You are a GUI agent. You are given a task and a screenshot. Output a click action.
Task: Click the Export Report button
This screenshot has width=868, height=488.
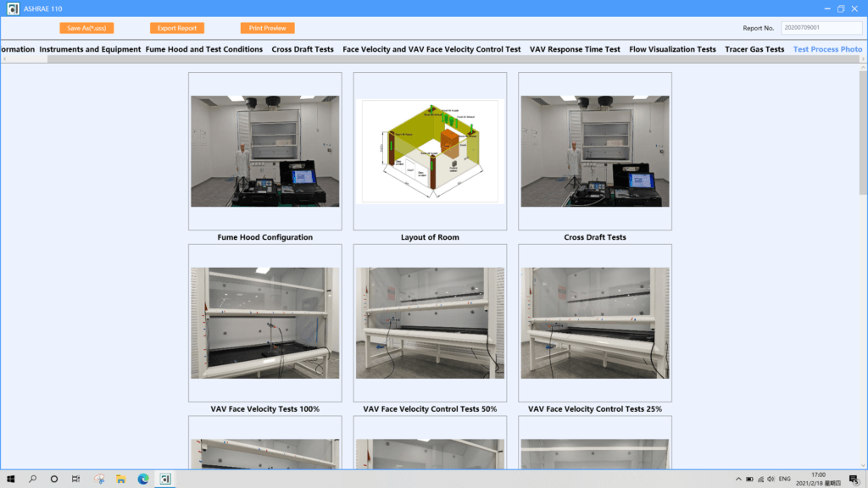[176, 27]
